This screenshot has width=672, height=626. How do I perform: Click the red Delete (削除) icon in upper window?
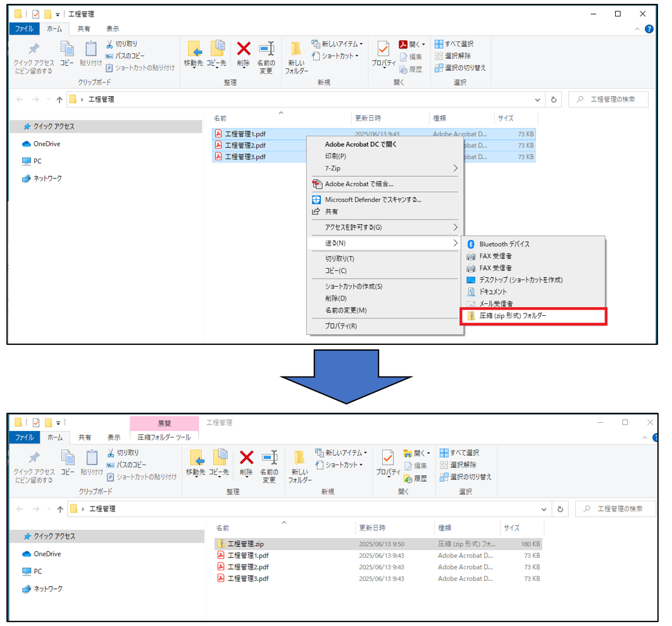(x=244, y=49)
